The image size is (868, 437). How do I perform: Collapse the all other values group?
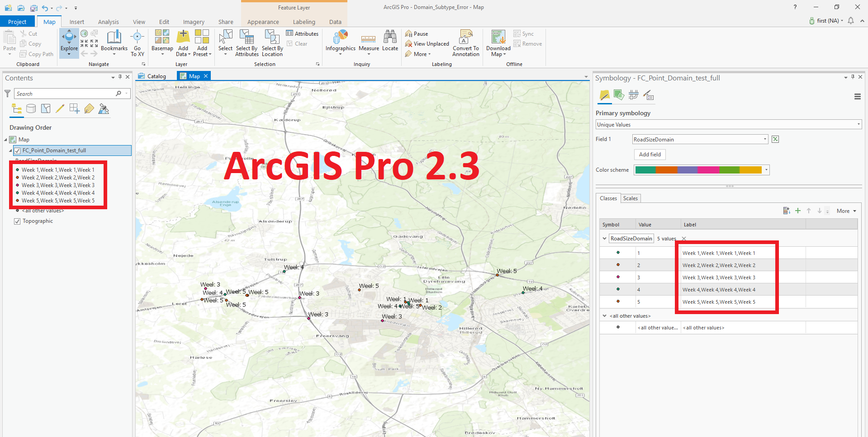click(x=604, y=316)
